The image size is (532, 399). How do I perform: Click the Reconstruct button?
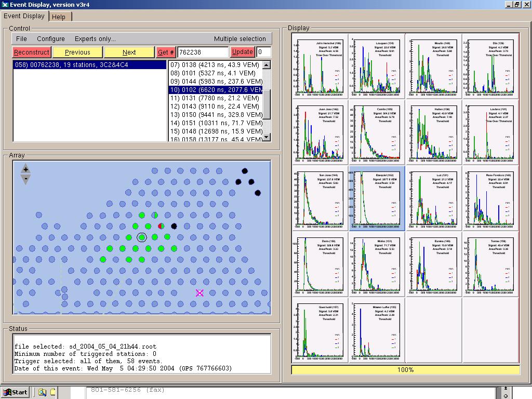pyautogui.click(x=32, y=52)
